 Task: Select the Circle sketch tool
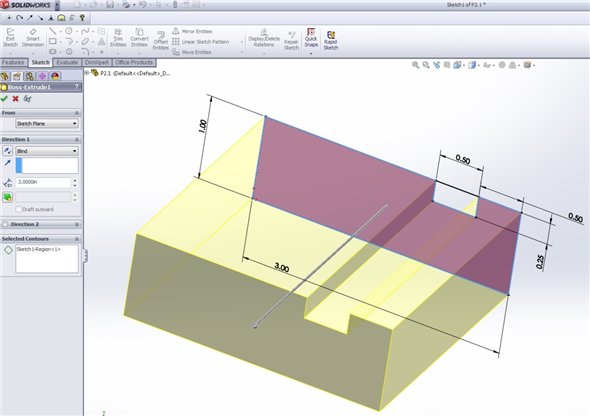(x=69, y=31)
